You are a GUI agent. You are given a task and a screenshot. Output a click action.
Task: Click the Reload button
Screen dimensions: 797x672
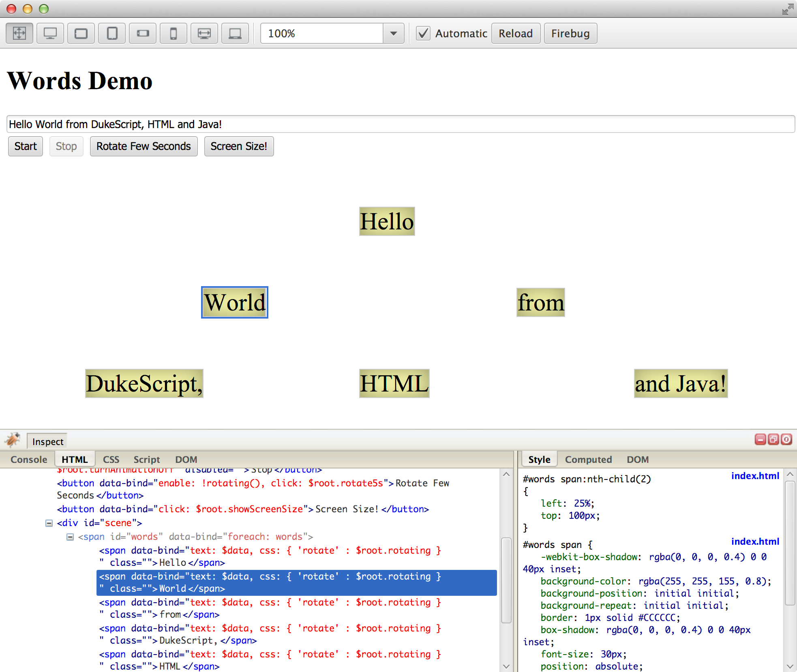tap(515, 33)
